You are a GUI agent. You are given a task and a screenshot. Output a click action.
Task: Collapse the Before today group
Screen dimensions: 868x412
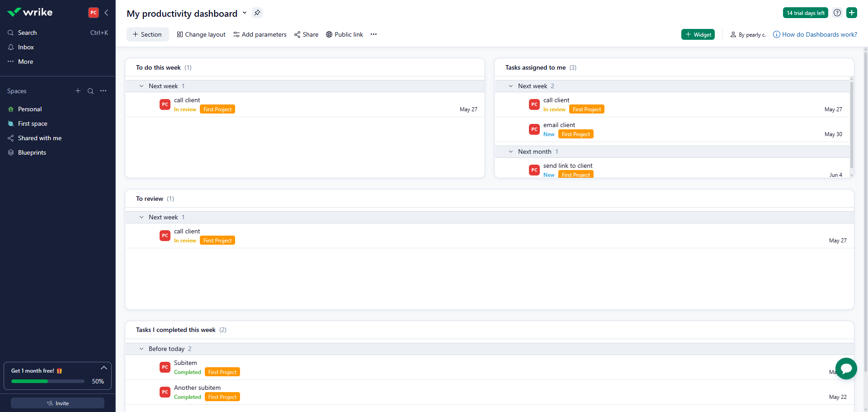(142, 349)
